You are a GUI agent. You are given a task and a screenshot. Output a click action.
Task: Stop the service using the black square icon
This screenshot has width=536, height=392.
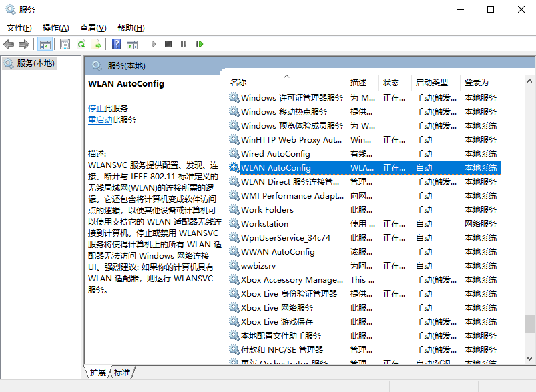(x=169, y=43)
